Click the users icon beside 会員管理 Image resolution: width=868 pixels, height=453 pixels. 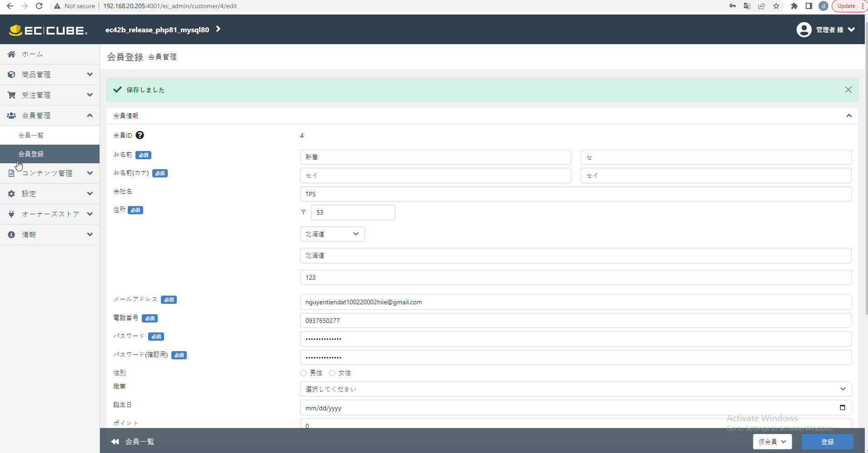(x=11, y=116)
